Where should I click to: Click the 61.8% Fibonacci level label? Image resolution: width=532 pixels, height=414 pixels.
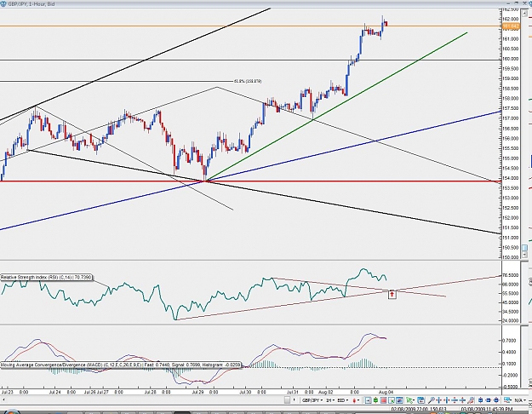pyautogui.click(x=248, y=81)
